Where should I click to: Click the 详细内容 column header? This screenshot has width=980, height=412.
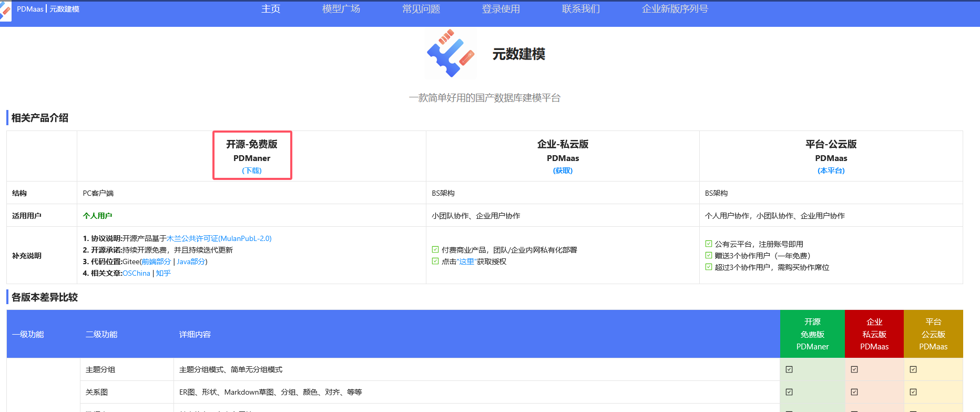coord(195,334)
